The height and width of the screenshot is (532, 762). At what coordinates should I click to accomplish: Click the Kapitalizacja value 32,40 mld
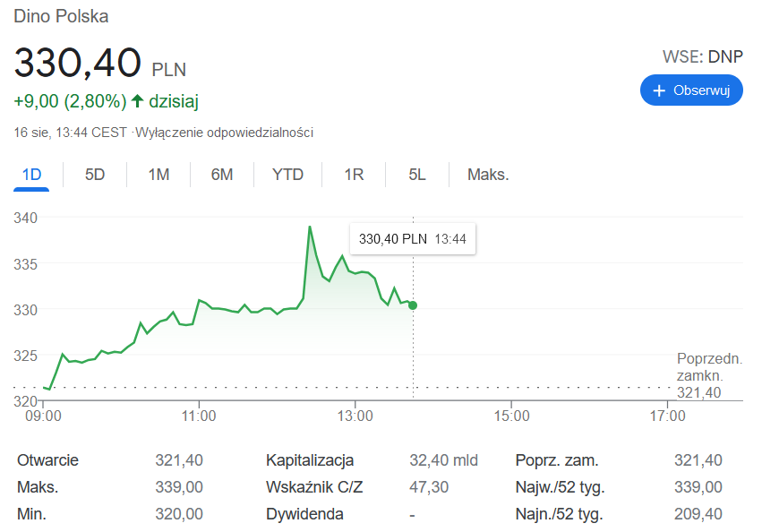point(444,460)
